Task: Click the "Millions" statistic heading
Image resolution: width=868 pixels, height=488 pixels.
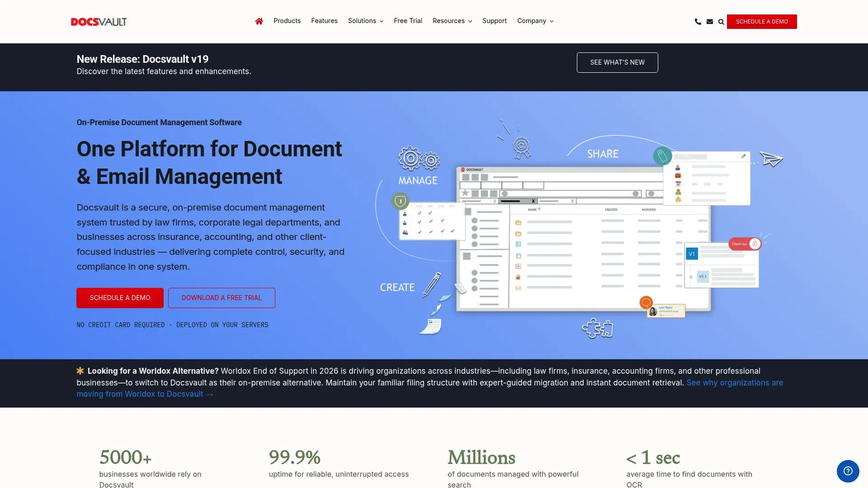Action: pos(482,458)
